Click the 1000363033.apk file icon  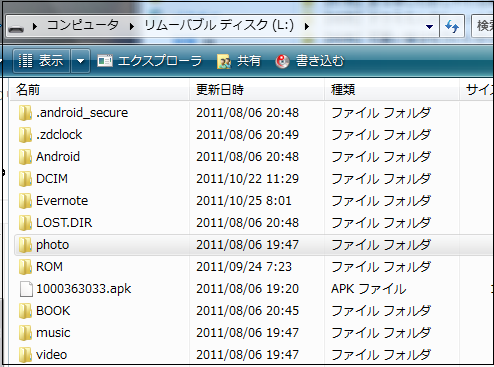click(x=26, y=289)
